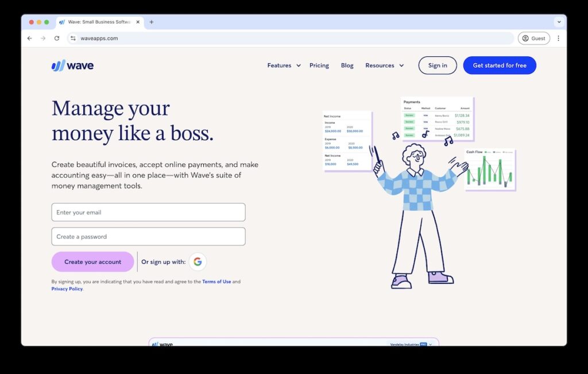Go to the Pricing page
Viewport: 588px width, 374px height.
(x=319, y=65)
